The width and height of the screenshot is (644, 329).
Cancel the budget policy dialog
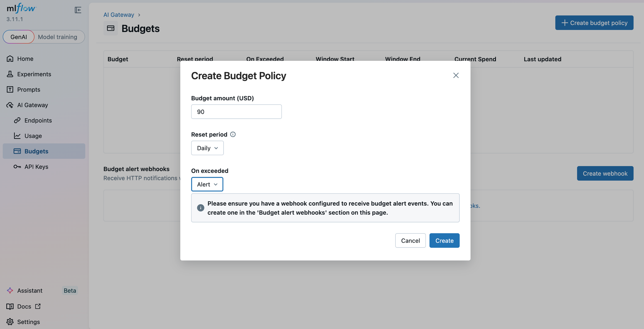[x=410, y=240]
